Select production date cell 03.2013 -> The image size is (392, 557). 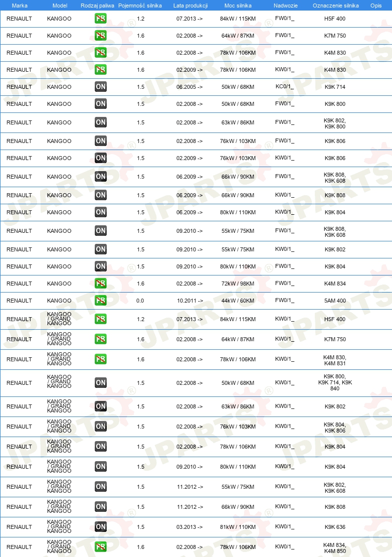tap(189, 527)
